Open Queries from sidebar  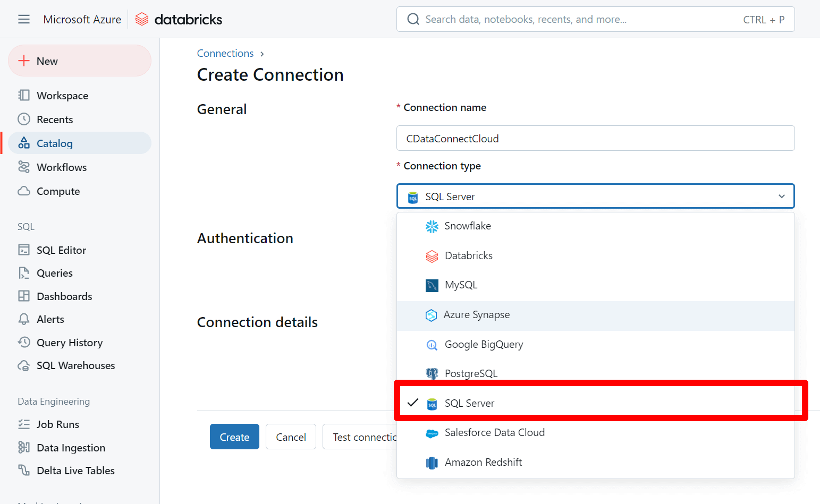(x=80, y=273)
